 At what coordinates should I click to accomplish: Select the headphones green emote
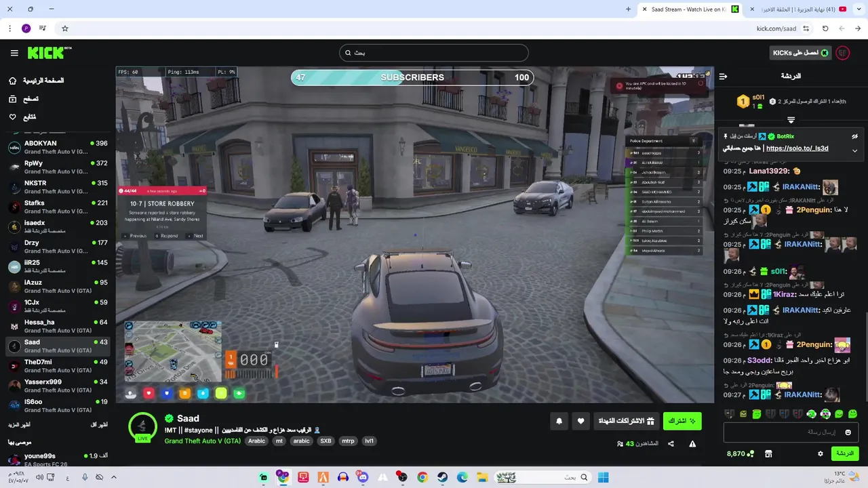click(811, 414)
